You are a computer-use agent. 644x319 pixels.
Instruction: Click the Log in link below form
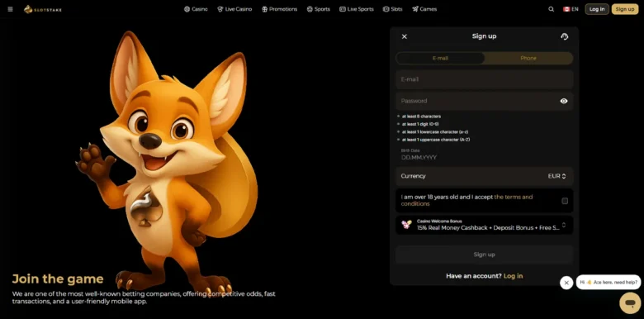point(513,276)
